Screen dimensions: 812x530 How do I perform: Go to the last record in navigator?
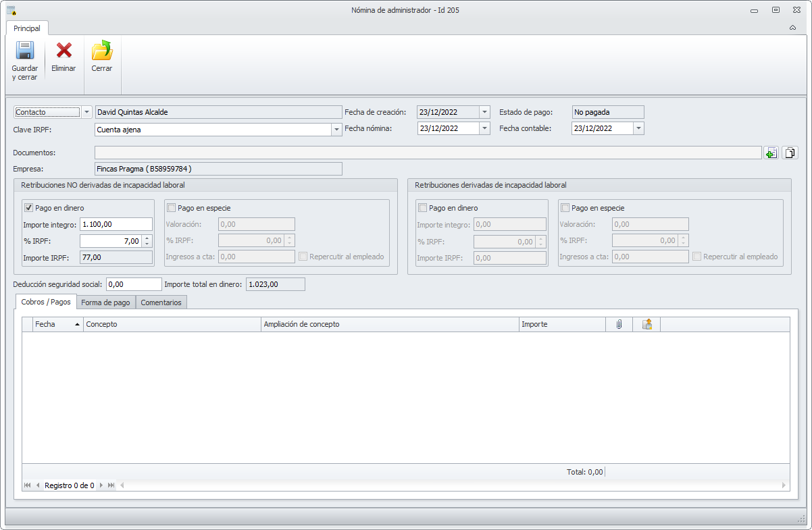point(111,485)
